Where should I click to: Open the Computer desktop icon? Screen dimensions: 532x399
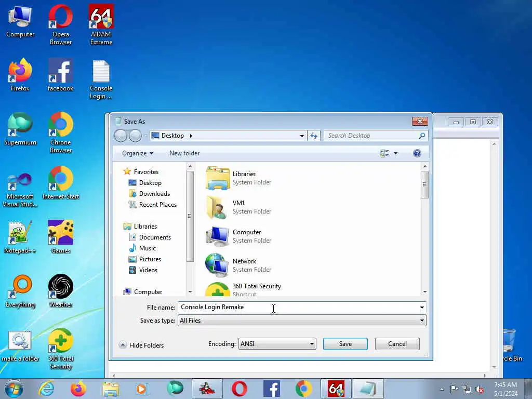click(x=20, y=21)
